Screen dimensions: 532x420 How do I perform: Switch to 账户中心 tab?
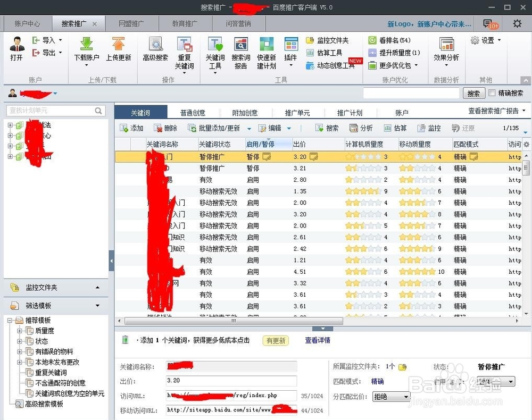click(x=28, y=24)
